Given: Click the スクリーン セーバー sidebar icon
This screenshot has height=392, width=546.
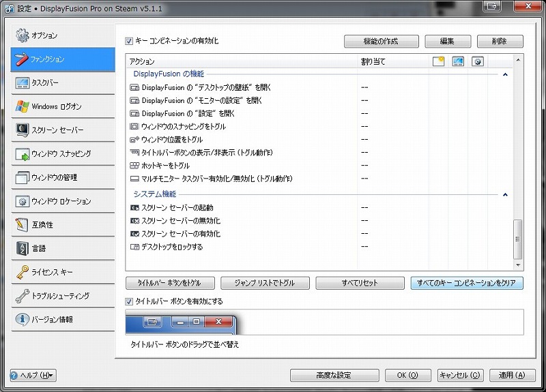Looking at the screenshot, I should pos(23,130).
